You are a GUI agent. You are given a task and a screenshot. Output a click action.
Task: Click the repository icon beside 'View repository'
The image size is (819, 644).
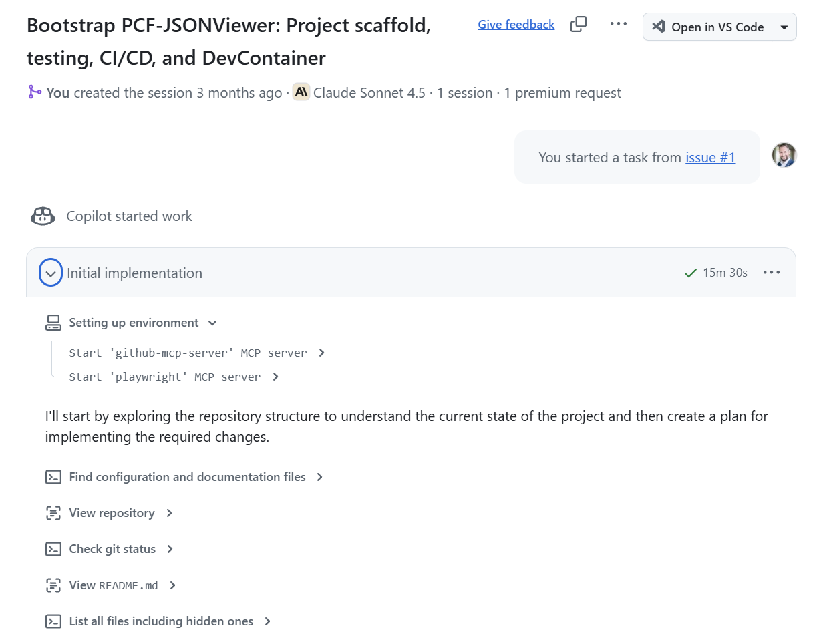pyautogui.click(x=53, y=512)
